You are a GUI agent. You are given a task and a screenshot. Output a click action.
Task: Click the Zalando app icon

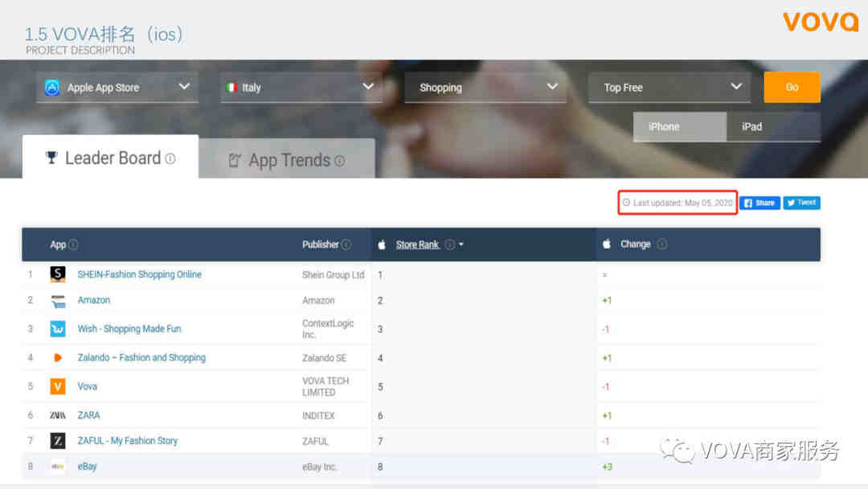[58, 358]
